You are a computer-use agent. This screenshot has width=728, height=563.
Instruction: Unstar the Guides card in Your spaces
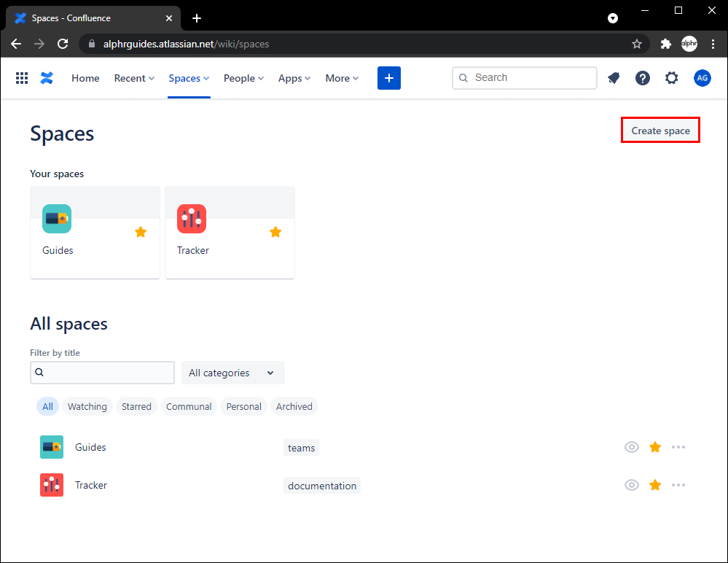(x=141, y=232)
